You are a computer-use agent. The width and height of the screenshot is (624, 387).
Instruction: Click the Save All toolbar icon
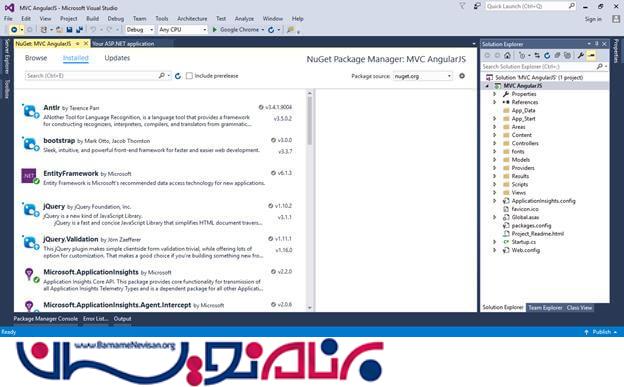click(x=79, y=29)
